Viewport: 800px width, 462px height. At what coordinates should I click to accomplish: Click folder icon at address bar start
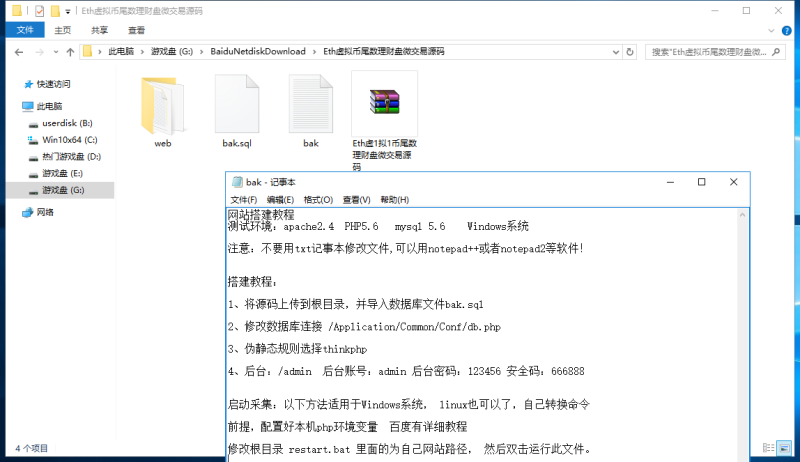click(x=88, y=52)
